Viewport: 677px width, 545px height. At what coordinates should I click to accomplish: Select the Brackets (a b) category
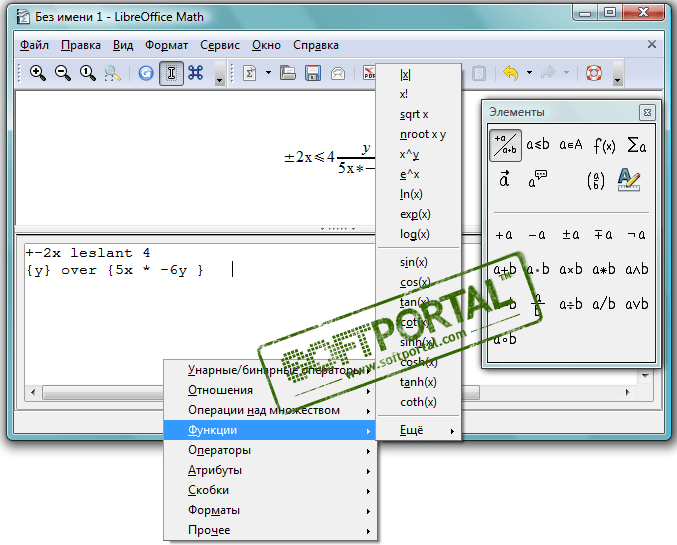595,180
